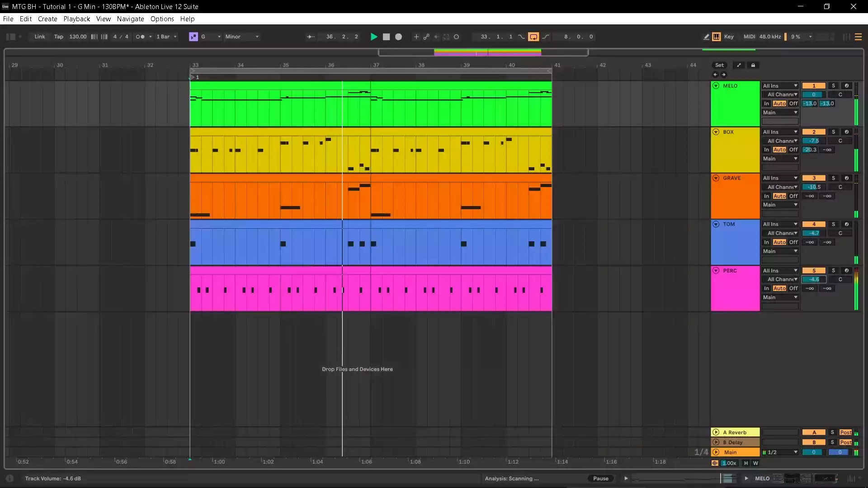Open the Navigate menu
This screenshot has width=868, height=488.
click(x=130, y=19)
